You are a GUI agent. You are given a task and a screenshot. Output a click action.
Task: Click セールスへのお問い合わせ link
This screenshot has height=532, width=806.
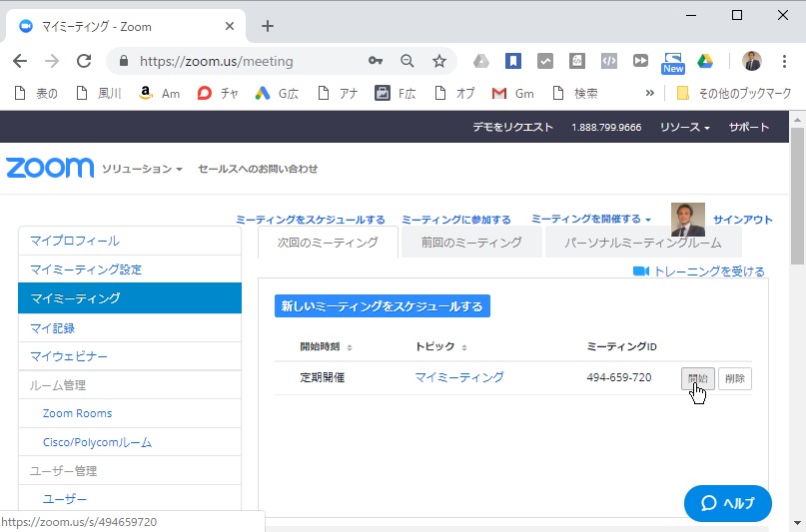[x=258, y=169]
